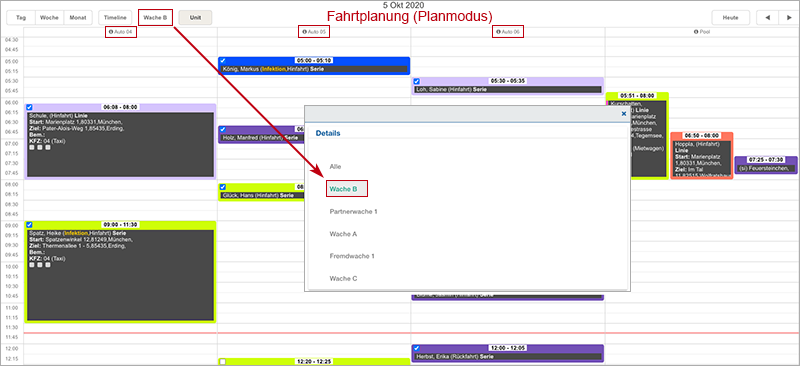Viewport: 800px width, 366px height.
Task: Check the 12:20 - 12:25 trip checkbox
Action: [x=223, y=362]
